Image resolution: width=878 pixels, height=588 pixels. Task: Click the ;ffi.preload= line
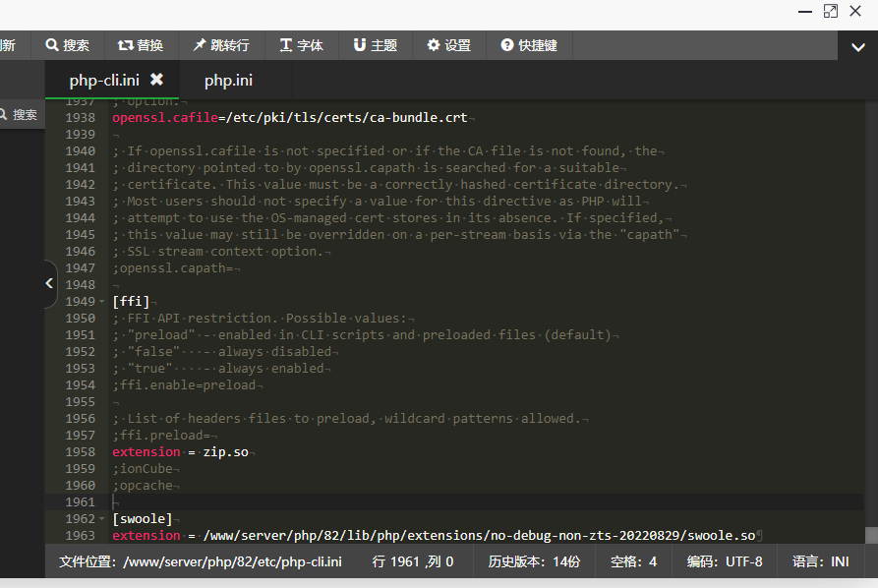click(161, 436)
